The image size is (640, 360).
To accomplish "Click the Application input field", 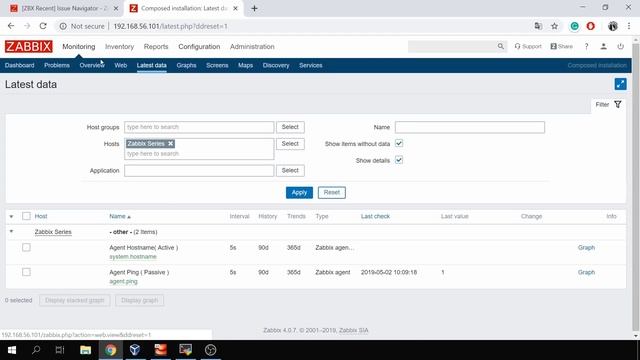I will 199,170.
